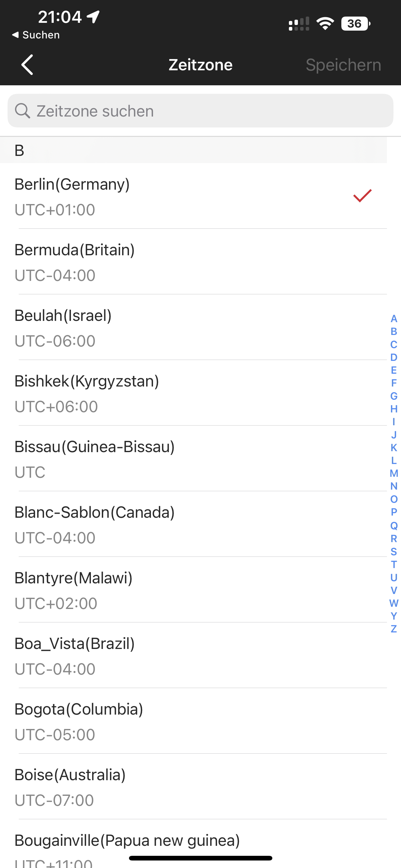Tap the Wi-Fi status icon
The width and height of the screenshot is (401, 868).
coord(325,23)
